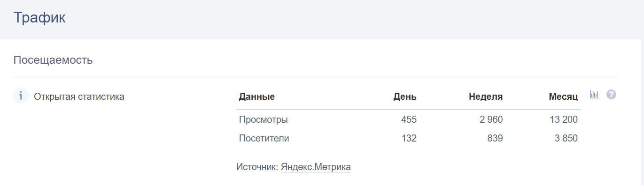This screenshot has width=644, height=186.
Task: Click the monthly visitors value 3 850
Action: point(566,139)
